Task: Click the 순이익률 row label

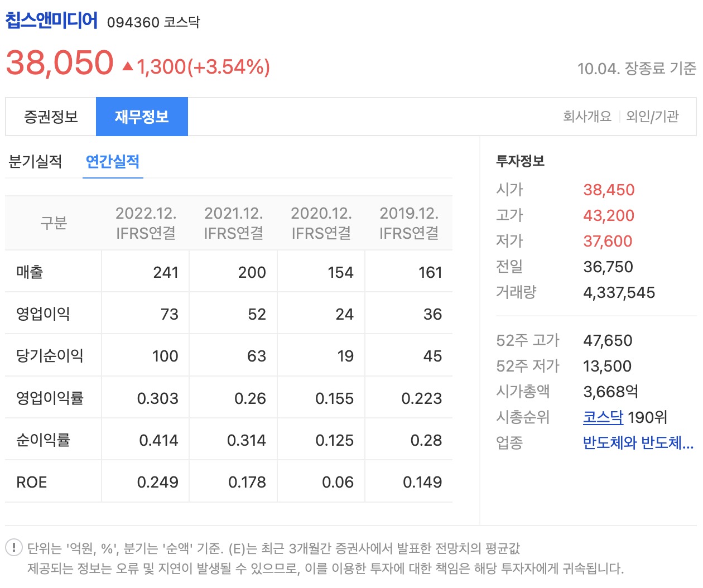Action: click(x=43, y=440)
